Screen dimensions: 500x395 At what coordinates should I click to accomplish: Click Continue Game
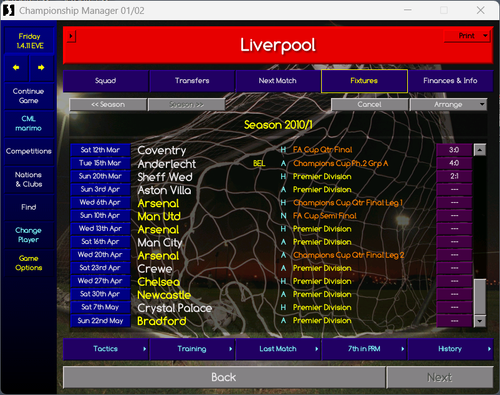click(29, 96)
